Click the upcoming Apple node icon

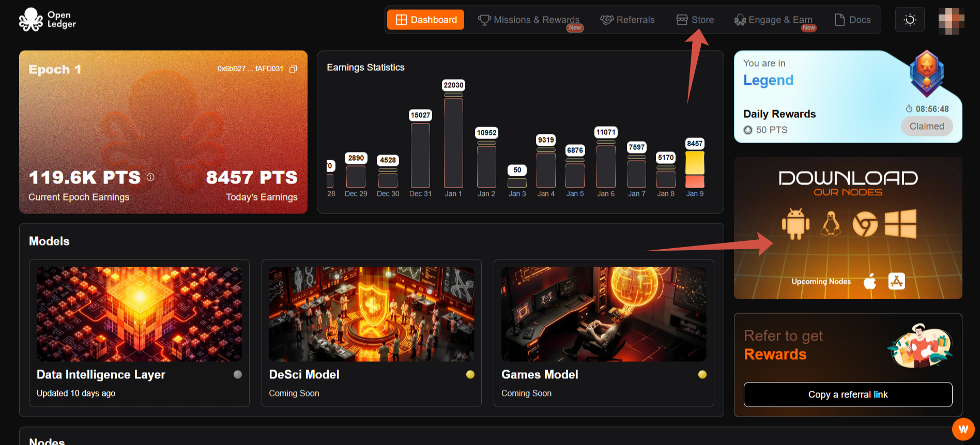click(x=870, y=282)
